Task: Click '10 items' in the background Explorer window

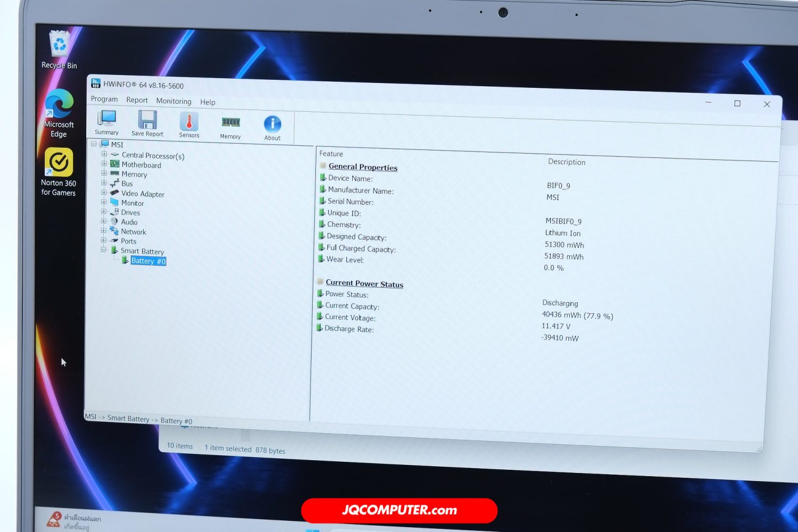Action: 180,446
